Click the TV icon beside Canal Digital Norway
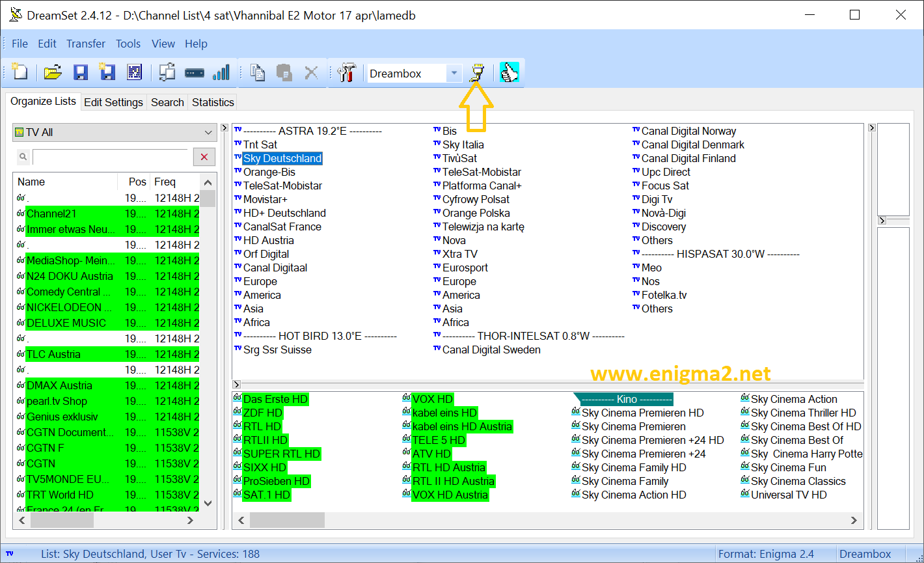Viewport: 924px width, 563px height. (x=636, y=130)
